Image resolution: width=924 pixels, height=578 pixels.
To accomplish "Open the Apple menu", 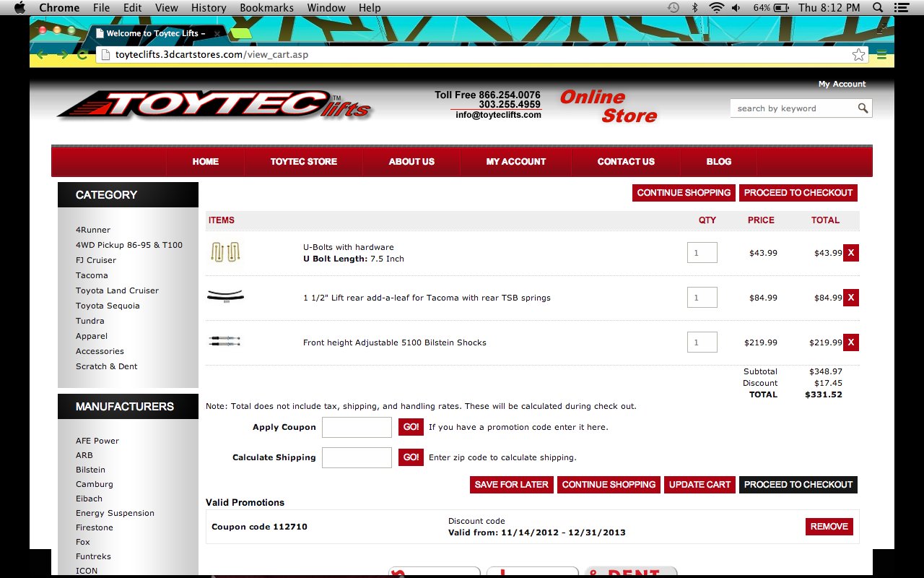I will [x=19, y=7].
